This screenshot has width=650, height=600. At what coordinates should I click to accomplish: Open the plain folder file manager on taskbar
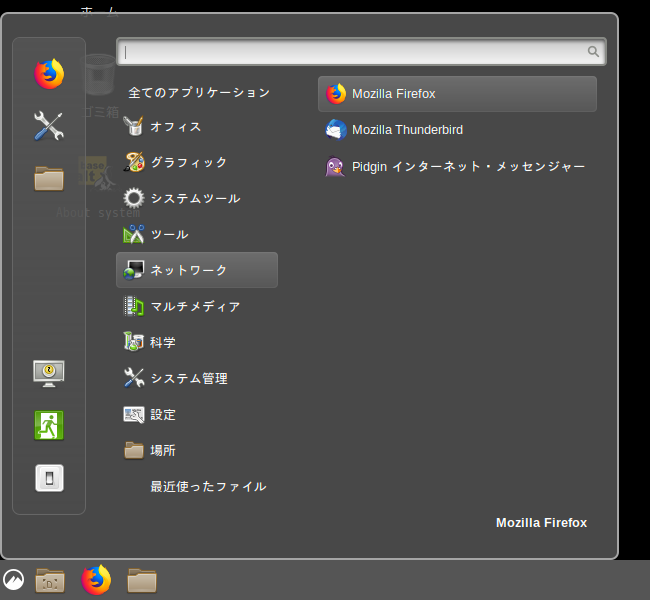(142, 580)
